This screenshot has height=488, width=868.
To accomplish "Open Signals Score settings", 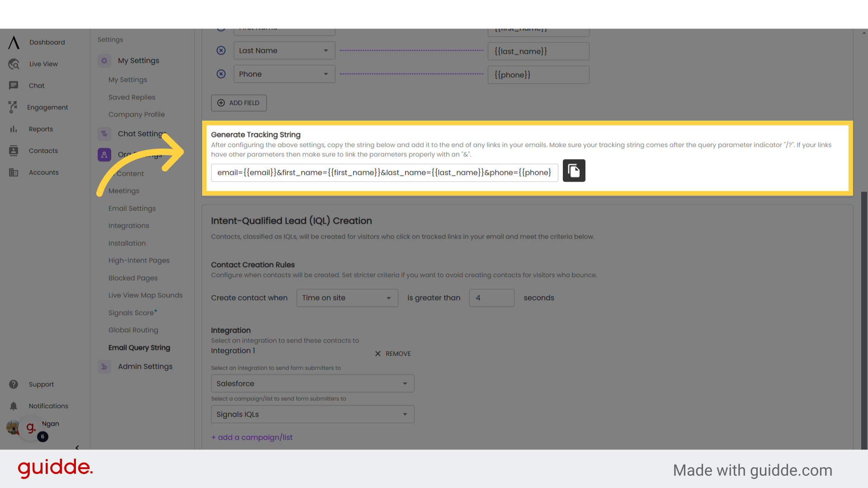I will (132, 313).
